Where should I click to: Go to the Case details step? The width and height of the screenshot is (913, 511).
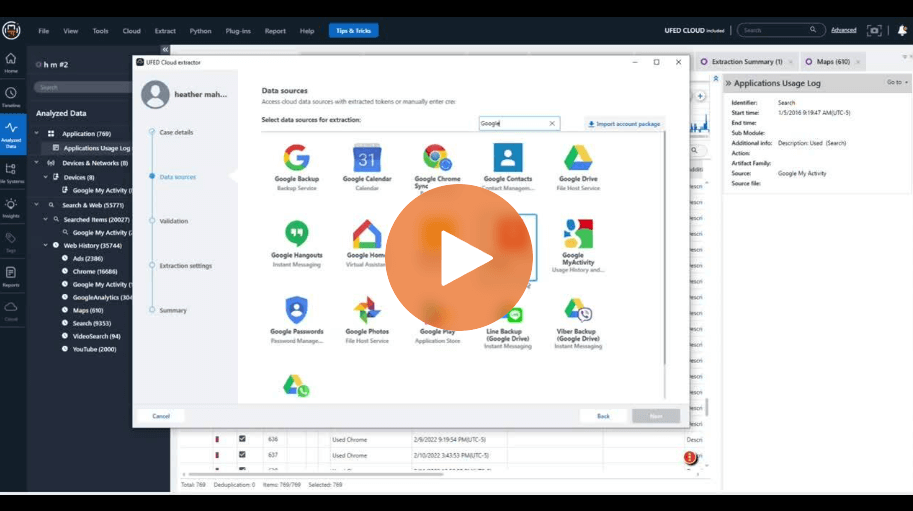click(x=176, y=132)
